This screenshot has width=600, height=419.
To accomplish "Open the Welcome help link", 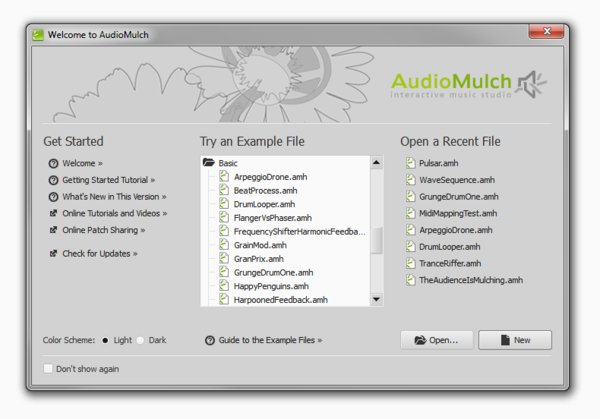I will [82, 163].
